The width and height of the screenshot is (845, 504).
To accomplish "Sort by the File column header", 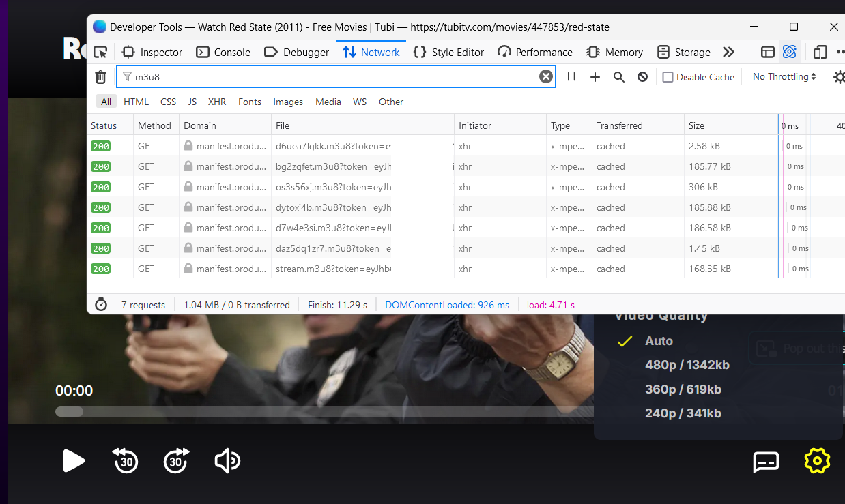I will point(362,125).
